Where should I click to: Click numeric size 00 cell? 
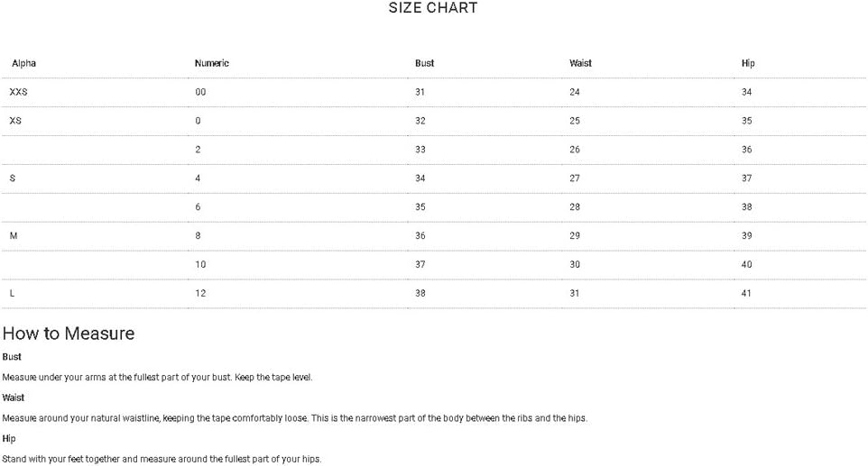(x=200, y=92)
